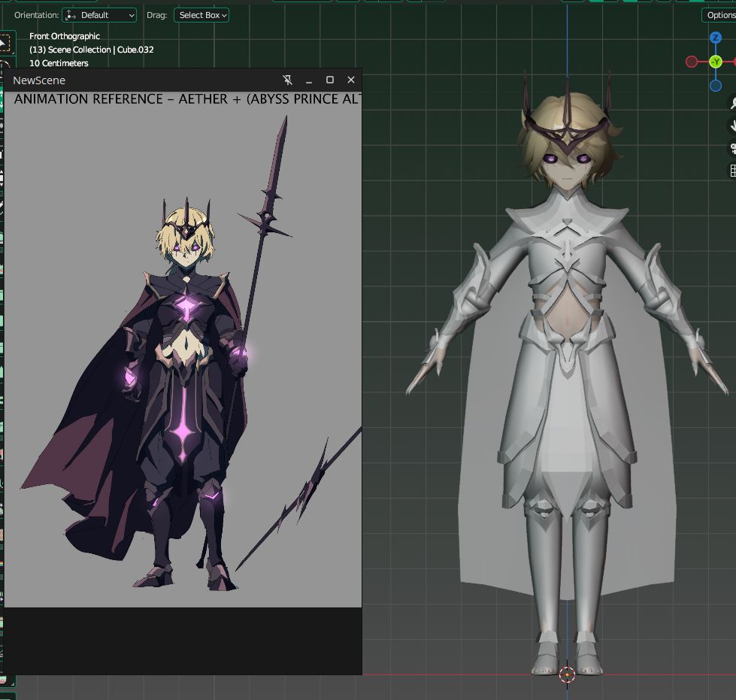The height and width of the screenshot is (700, 736).
Task: Click the "(13) Scene Collection | Cube.032" text
Action: click(92, 50)
